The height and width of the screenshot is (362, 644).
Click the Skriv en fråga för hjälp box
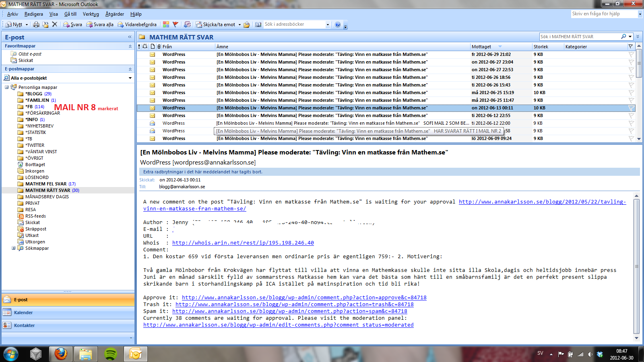604,14
